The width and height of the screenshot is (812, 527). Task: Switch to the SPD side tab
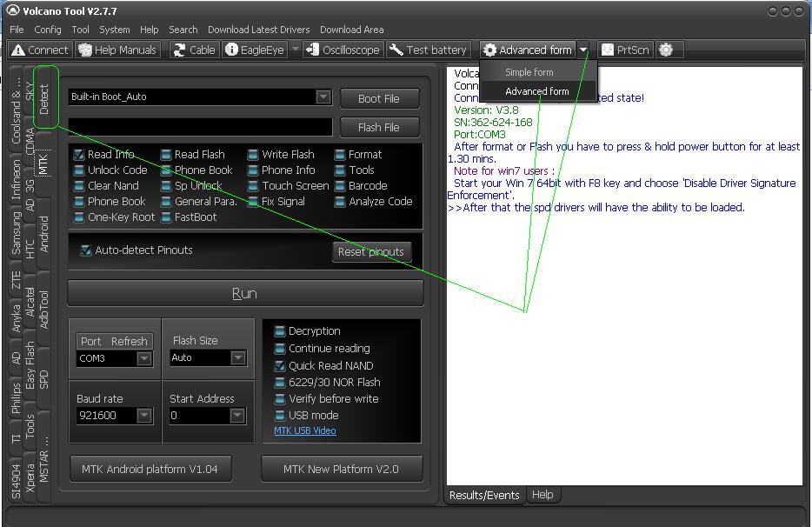click(44, 379)
